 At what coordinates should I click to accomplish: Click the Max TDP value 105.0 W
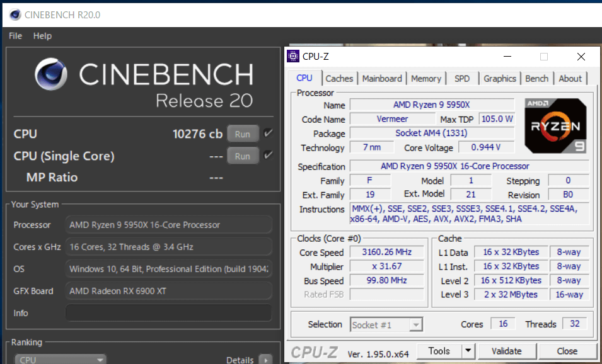point(497,119)
